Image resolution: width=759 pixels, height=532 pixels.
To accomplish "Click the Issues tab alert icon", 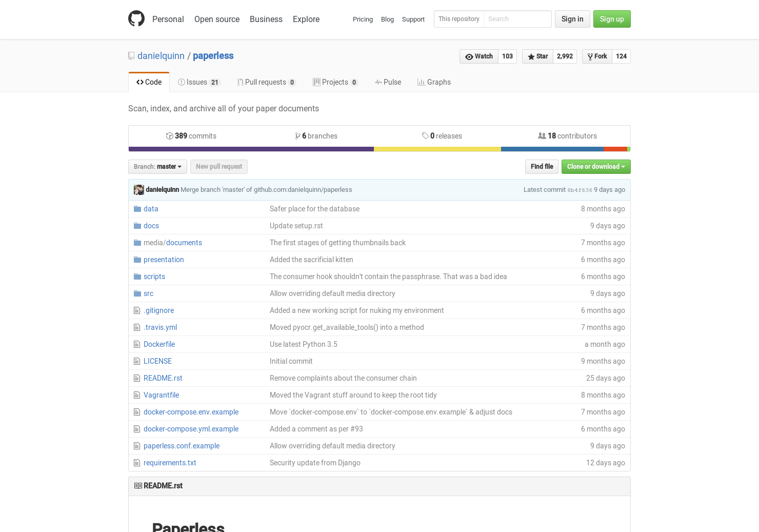I will pos(182,82).
